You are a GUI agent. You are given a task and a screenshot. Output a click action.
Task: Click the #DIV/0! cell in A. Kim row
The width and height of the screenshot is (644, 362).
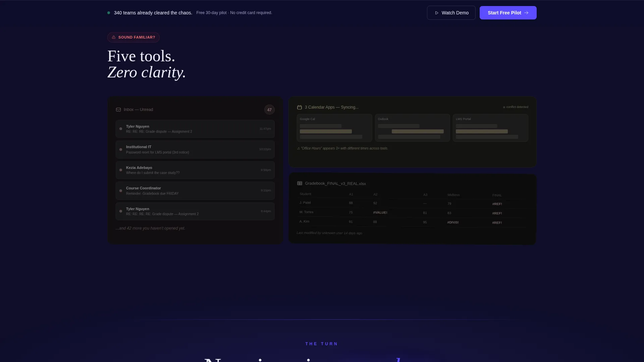tap(453, 222)
